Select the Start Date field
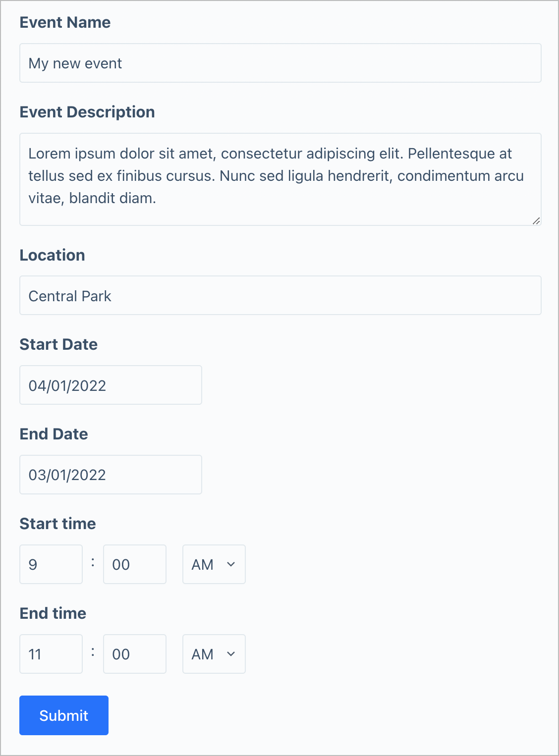This screenshot has width=559, height=756. (x=111, y=385)
